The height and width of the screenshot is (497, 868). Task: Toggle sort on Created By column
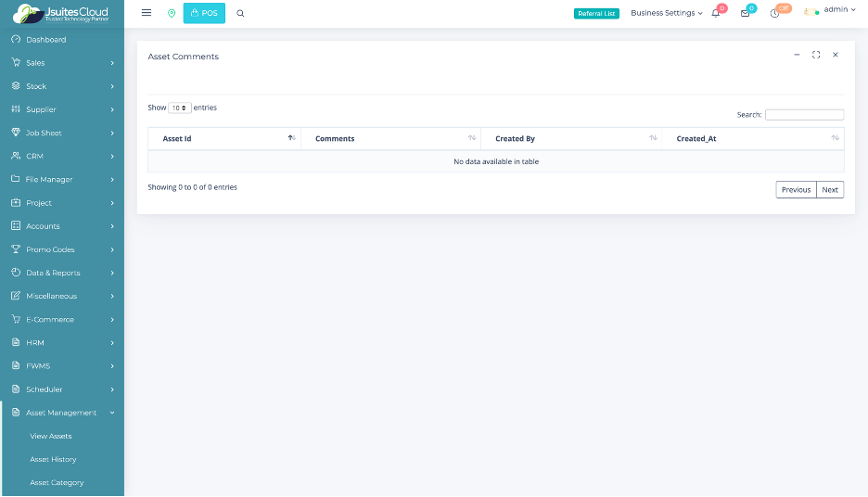pyautogui.click(x=571, y=138)
